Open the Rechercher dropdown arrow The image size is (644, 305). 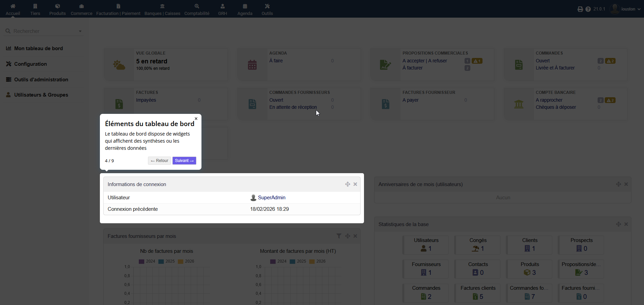80,31
